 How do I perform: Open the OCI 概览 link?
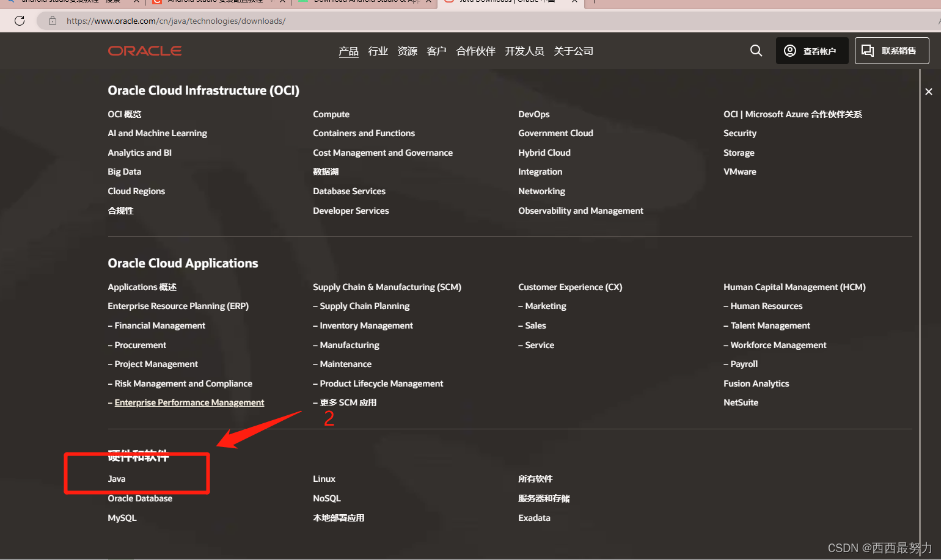pos(125,114)
